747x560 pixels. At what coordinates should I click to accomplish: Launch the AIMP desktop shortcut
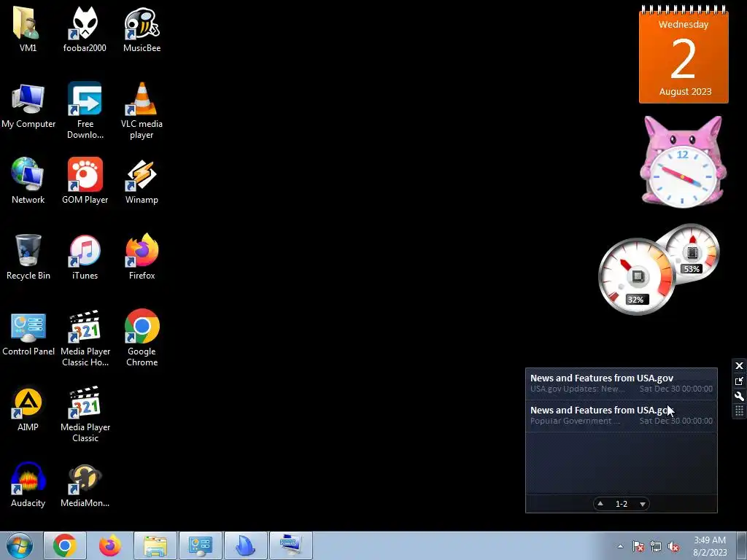[x=28, y=408]
